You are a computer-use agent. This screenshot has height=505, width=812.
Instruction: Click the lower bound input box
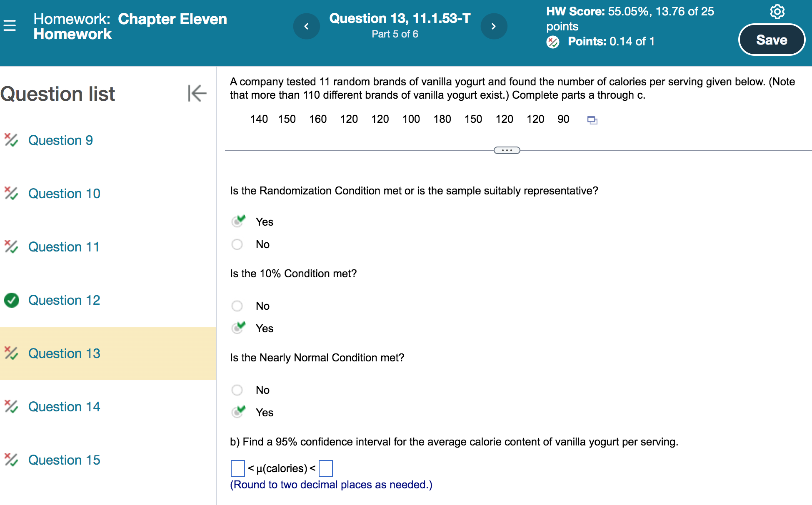pos(237,468)
